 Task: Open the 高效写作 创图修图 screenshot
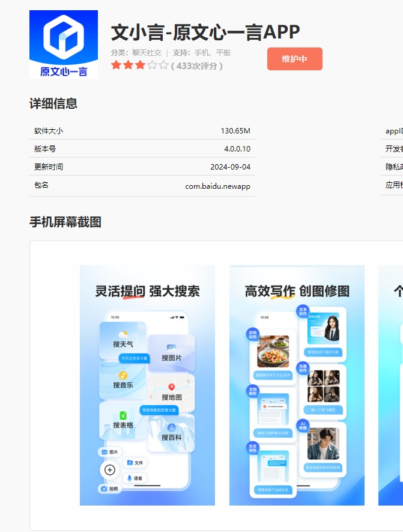[297, 385]
